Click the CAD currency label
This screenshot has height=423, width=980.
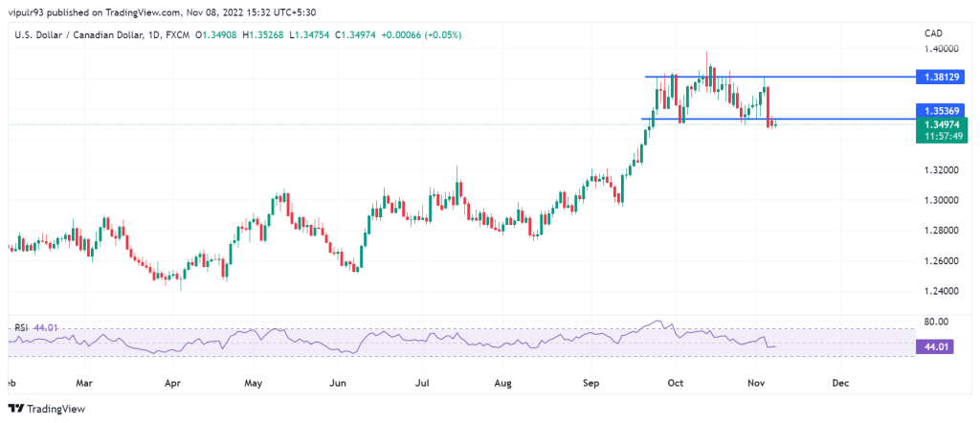(934, 33)
